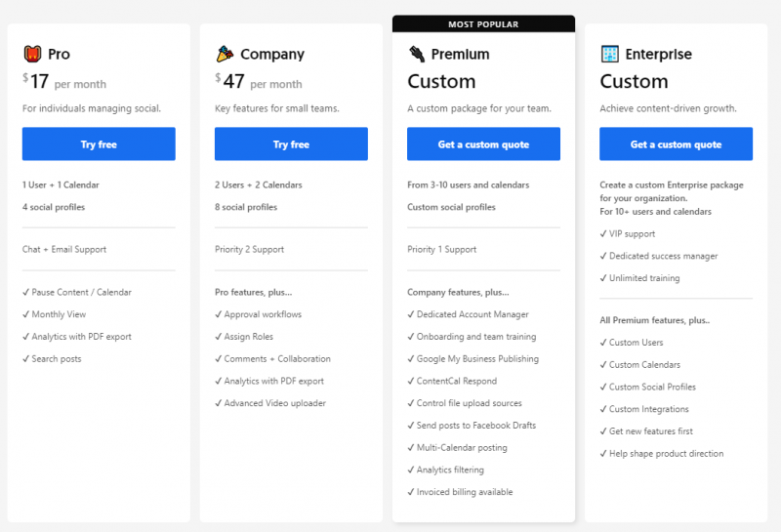
Task: Click the Pro plan red icon
Action: [x=32, y=54]
